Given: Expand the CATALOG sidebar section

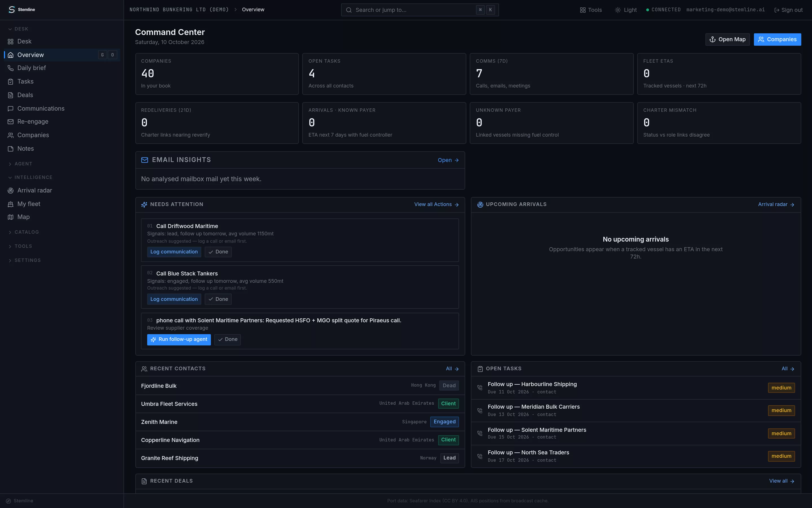Looking at the screenshot, I should point(23,232).
